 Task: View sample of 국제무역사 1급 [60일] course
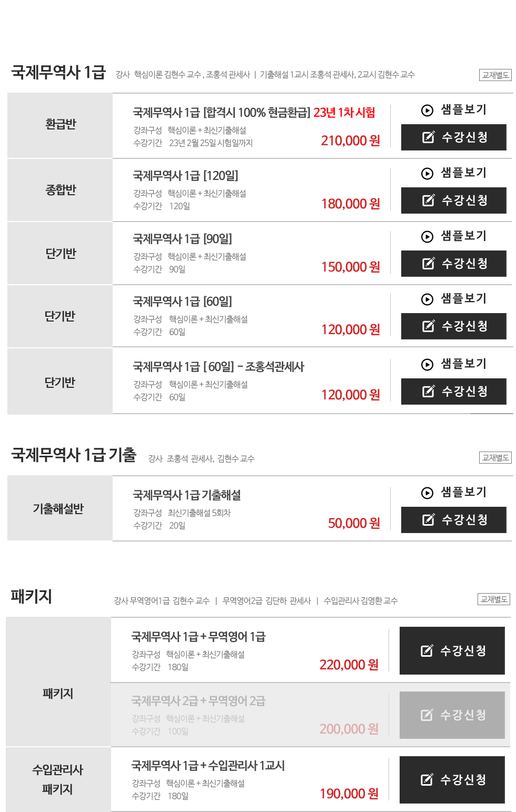(x=454, y=299)
